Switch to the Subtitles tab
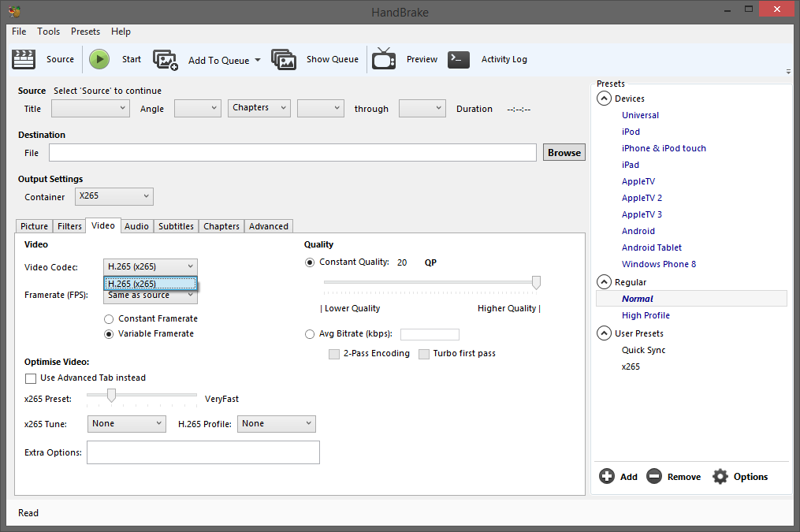Image resolution: width=800 pixels, height=532 pixels. point(176,226)
